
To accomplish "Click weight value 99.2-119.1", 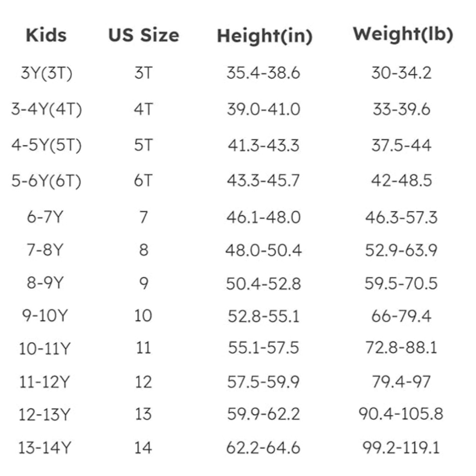I will pos(401,447).
